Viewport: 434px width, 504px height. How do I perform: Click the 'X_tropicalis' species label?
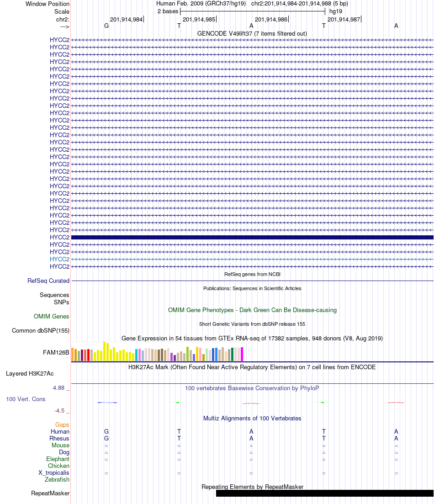(x=54, y=472)
